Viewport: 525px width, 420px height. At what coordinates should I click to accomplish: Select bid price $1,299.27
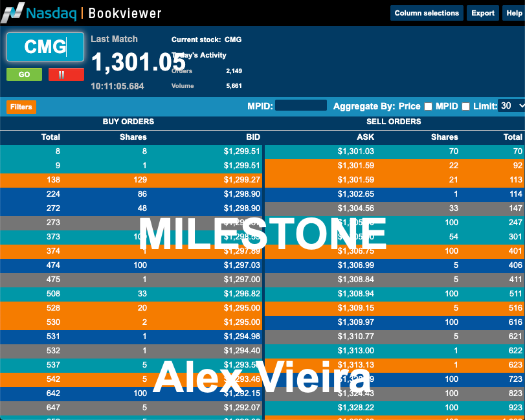click(x=241, y=180)
